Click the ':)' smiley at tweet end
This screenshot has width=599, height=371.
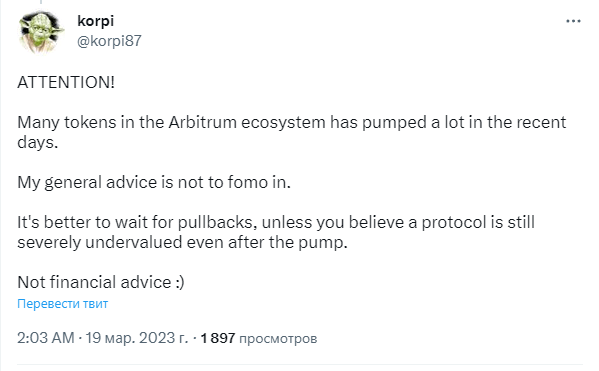click(x=180, y=283)
